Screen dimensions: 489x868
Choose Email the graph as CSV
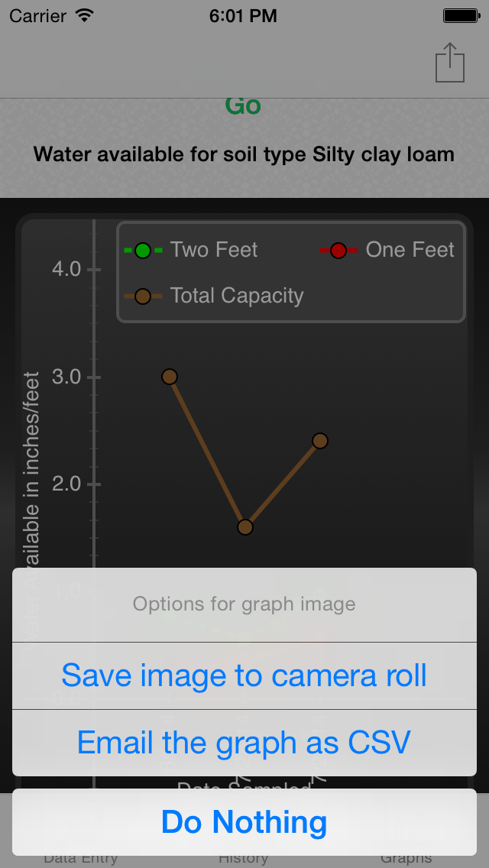244,742
